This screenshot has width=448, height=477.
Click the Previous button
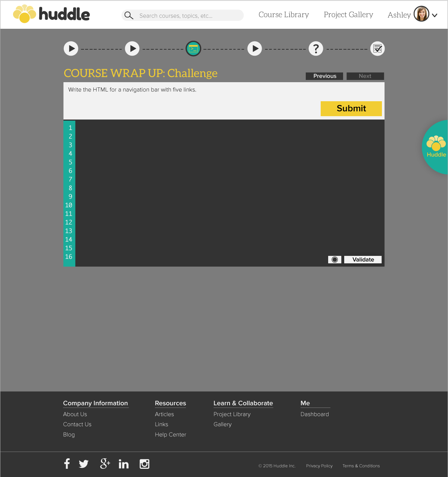tap(324, 76)
